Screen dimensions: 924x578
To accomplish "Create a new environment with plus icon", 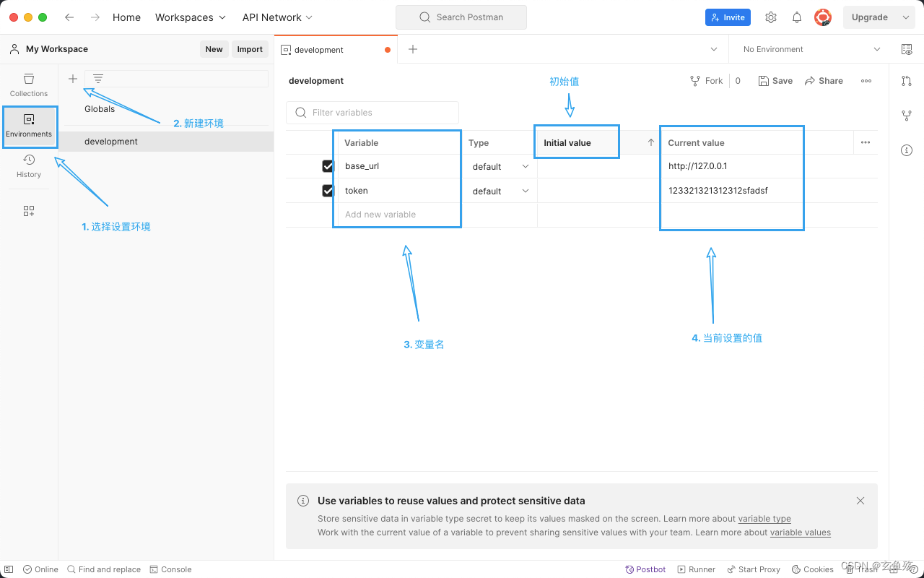I will pos(73,79).
